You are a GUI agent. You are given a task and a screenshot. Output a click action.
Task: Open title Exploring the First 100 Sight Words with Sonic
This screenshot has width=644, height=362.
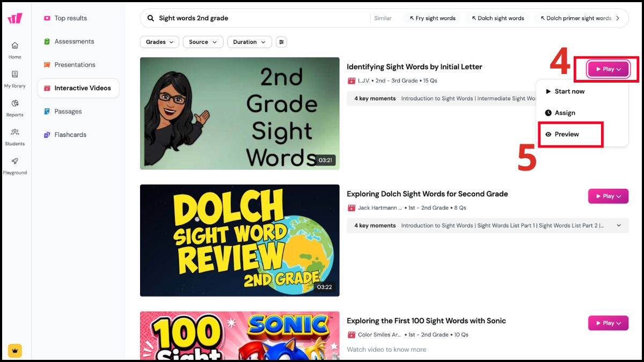(426, 321)
